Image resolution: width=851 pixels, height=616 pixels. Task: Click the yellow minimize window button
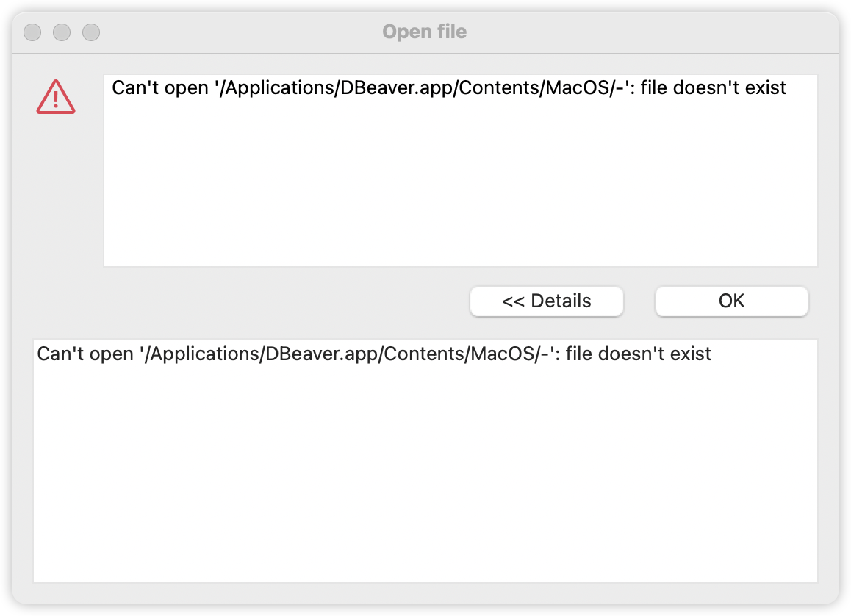[62, 32]
